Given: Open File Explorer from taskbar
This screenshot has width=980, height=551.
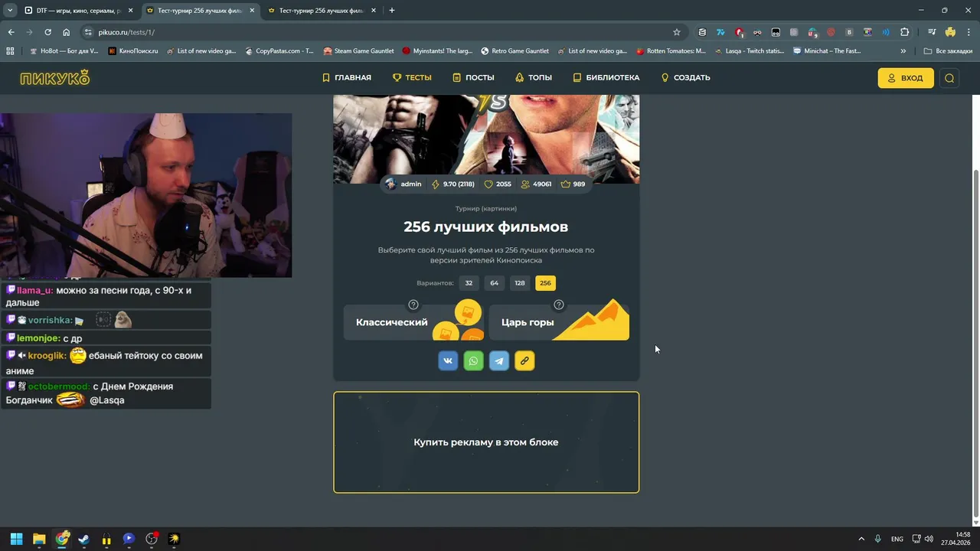Looking at the screenshot, I should point(39,539).
